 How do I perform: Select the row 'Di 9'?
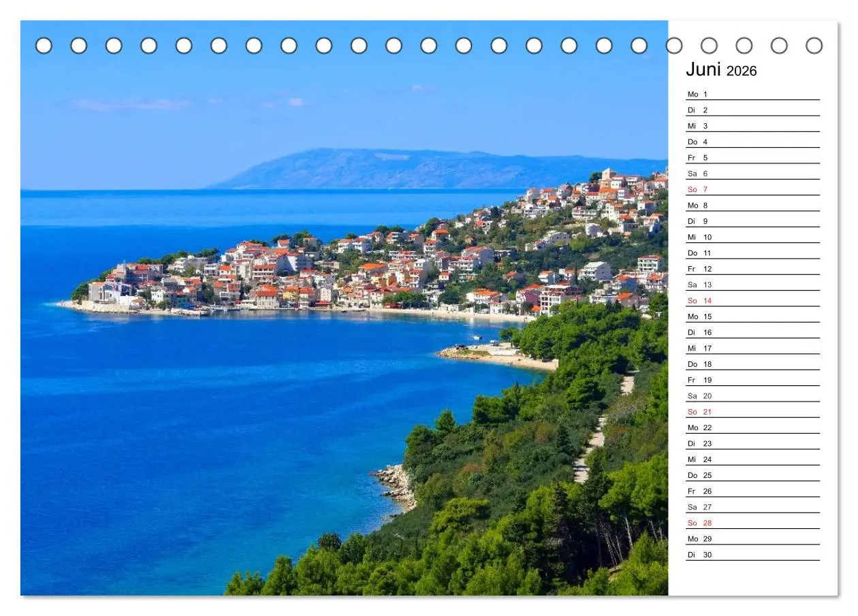coord(752,221)
